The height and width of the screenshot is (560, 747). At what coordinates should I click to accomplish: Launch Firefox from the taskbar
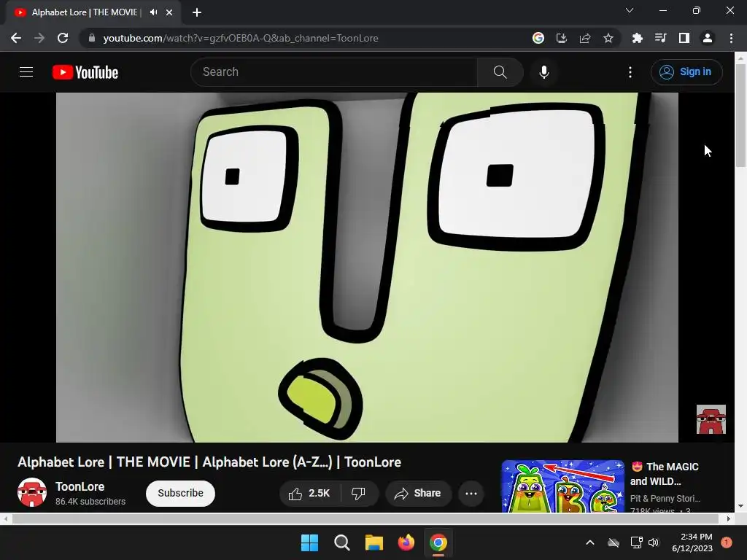point(406,542)
